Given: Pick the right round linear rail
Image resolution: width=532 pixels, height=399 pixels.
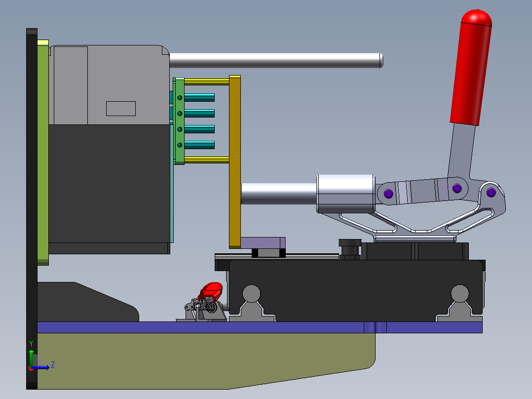Looking at the screenshot, I should tap(460, 294).
